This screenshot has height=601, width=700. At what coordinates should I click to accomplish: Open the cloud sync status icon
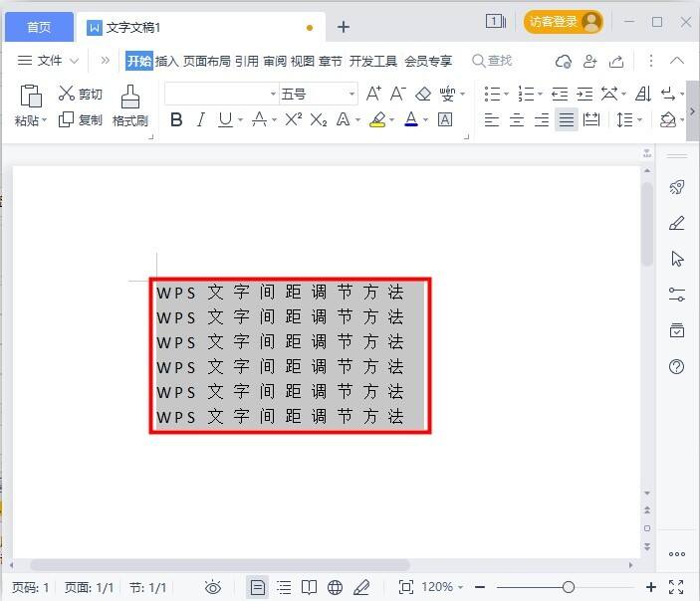[x=564, y=61]
